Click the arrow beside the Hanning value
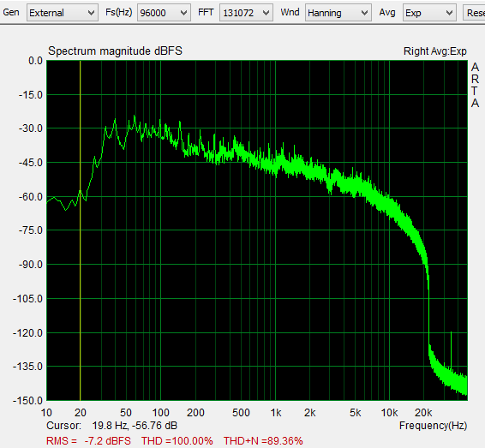 coord(364,13)
